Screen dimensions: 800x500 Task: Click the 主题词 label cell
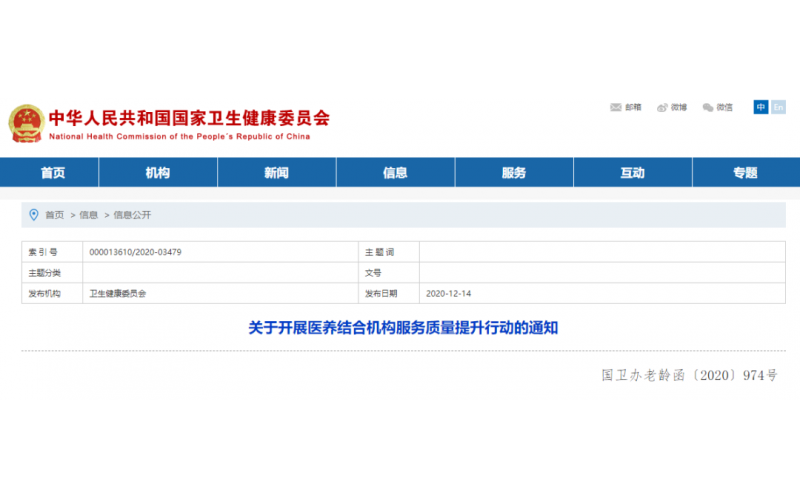389,252
